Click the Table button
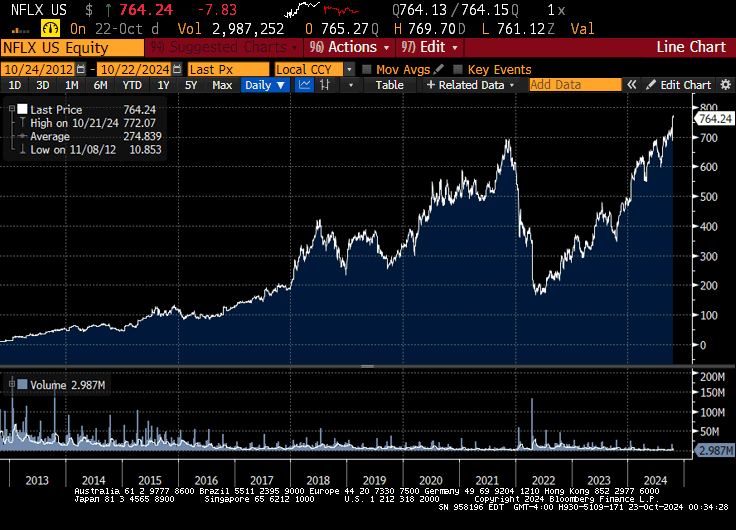 click(390, 85)
